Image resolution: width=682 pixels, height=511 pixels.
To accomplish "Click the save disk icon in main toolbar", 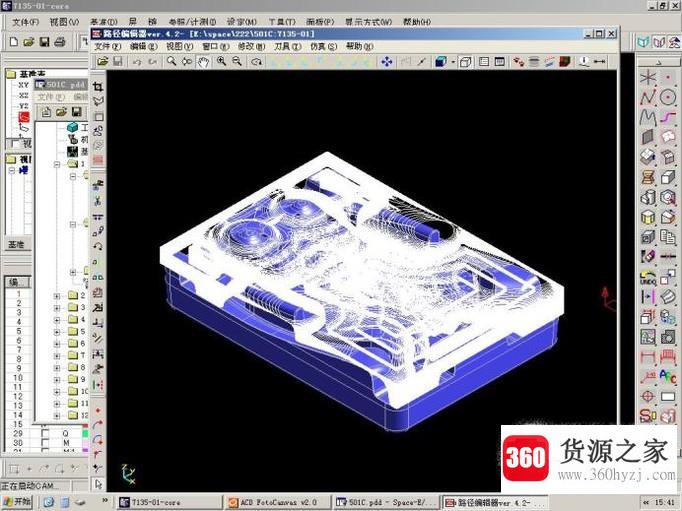I will point(44,42).
